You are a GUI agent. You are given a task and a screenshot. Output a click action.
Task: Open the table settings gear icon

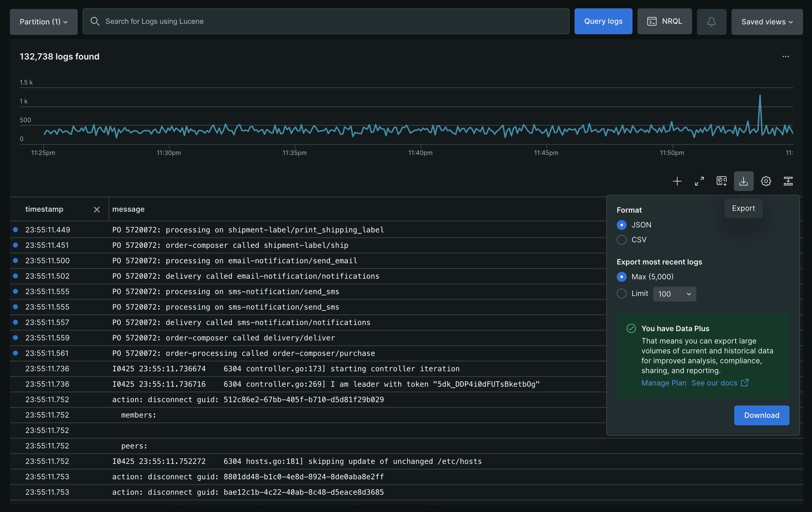pos(765,181)
